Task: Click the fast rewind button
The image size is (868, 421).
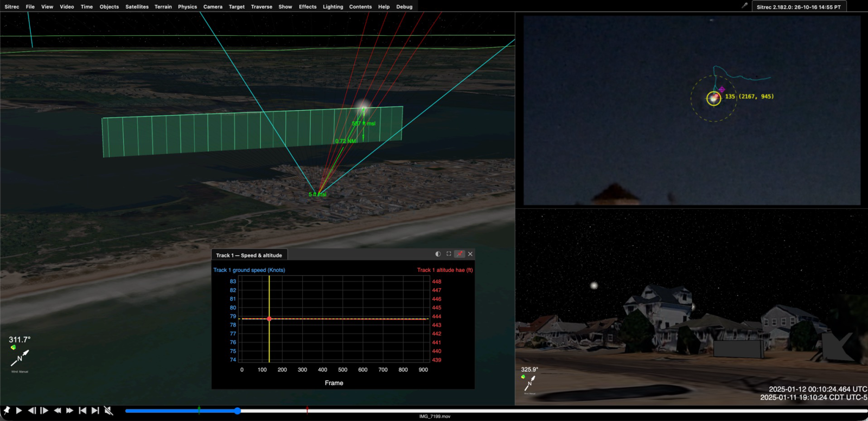Action: [x=57, y=411]
